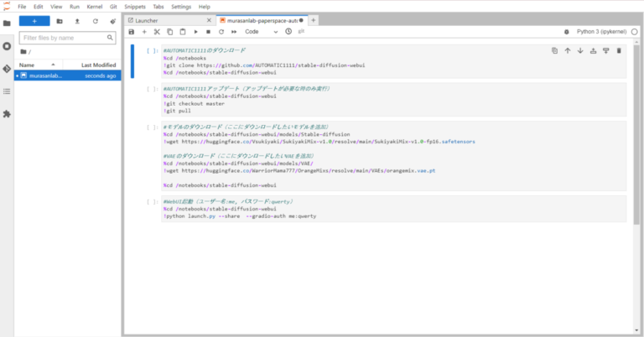Screen dimensions: 644x337
Task: Open the Snippets menu
Action: point(134,6)
